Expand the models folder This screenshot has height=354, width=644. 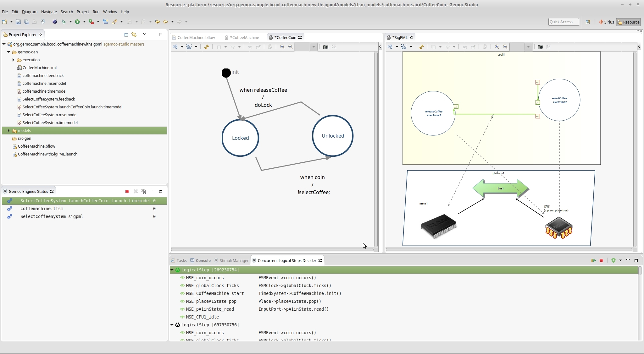8,130
